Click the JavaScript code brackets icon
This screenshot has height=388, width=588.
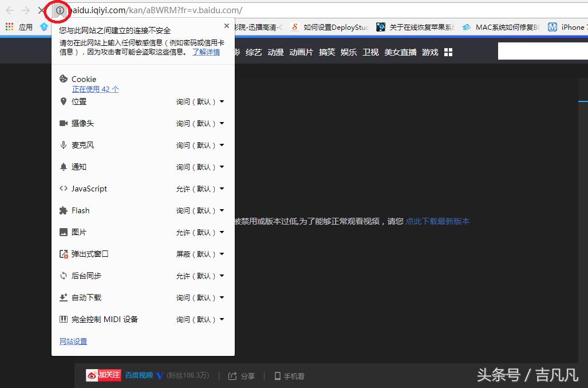[x=64, y=189]
